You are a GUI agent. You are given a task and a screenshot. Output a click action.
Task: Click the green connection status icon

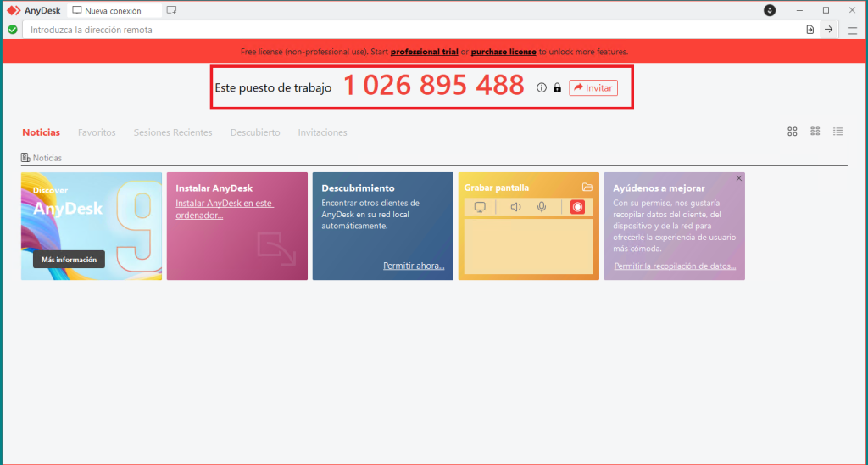pyautogui.click(x=12, y=29)
